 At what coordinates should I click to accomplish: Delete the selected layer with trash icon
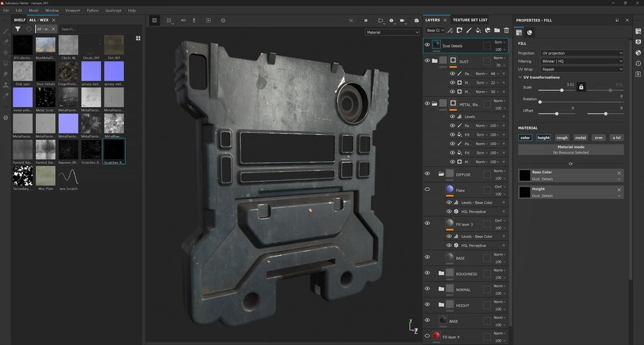(x=506, y=30)
